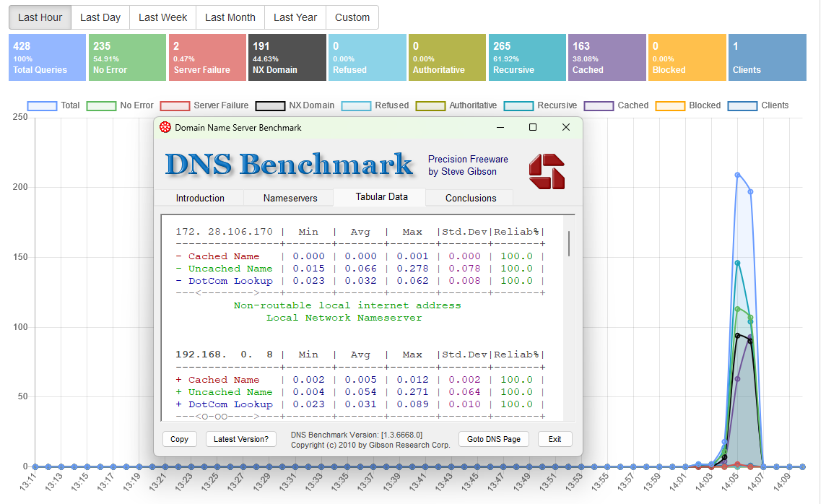This screenshot has width=826, height=504.
Task: Open the Nameservers tab
Action: (x=290, y=198)
